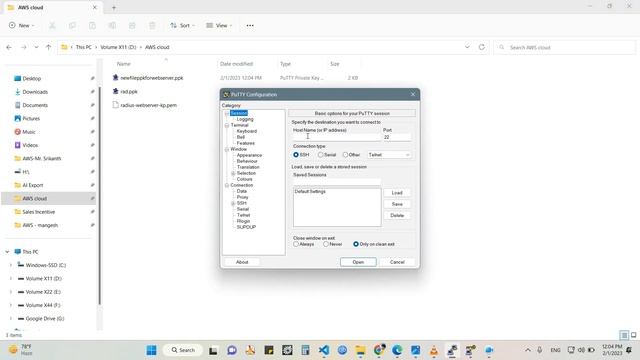Choose Only on clean exit option

pyautogui.click(x=356, y=244)
